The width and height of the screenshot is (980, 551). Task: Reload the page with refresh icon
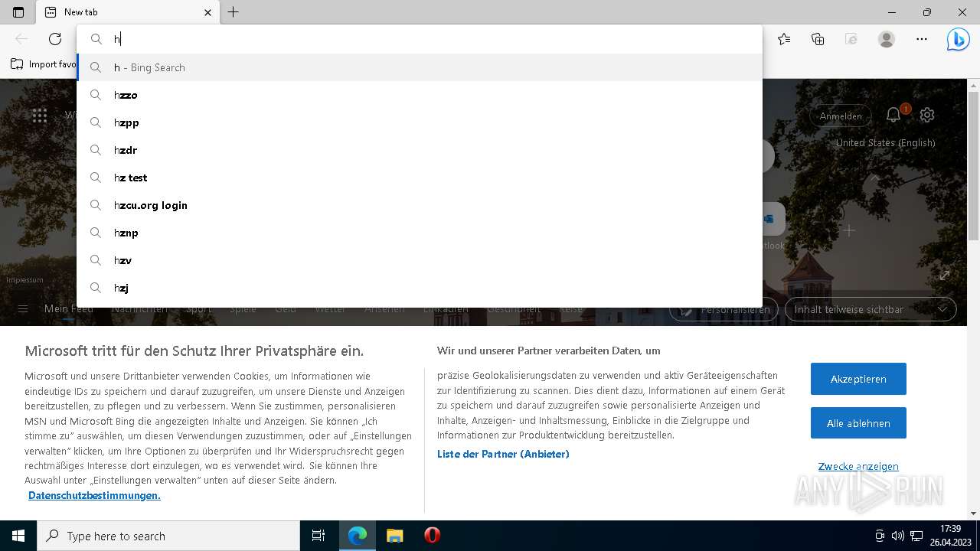tap(55, 39)
